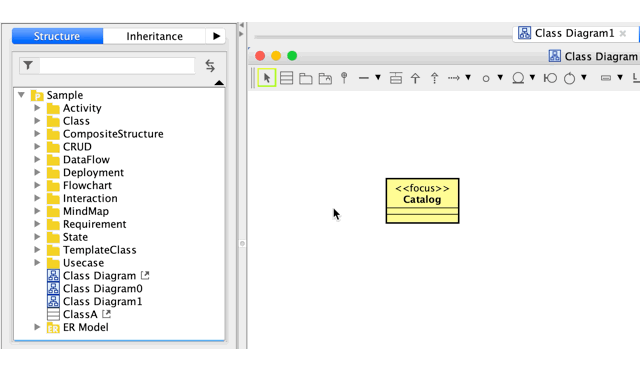
Task: Select the Class tool in toolbar
Action: [287, 78]
